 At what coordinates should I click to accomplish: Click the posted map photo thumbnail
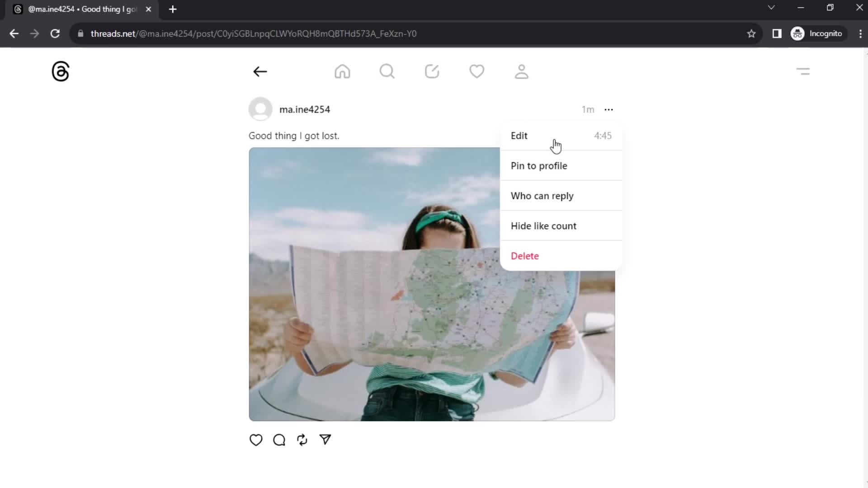click(x=374, y=285)
